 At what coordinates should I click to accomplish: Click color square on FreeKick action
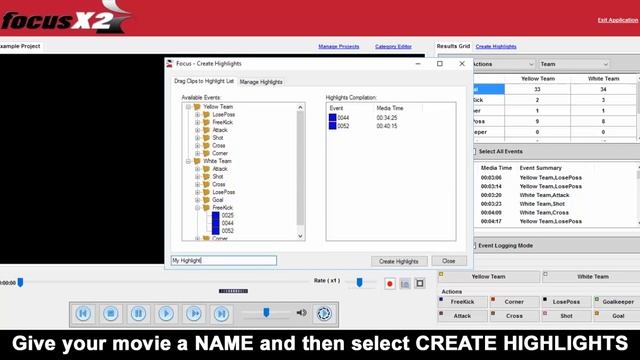(x=441, y=300)
